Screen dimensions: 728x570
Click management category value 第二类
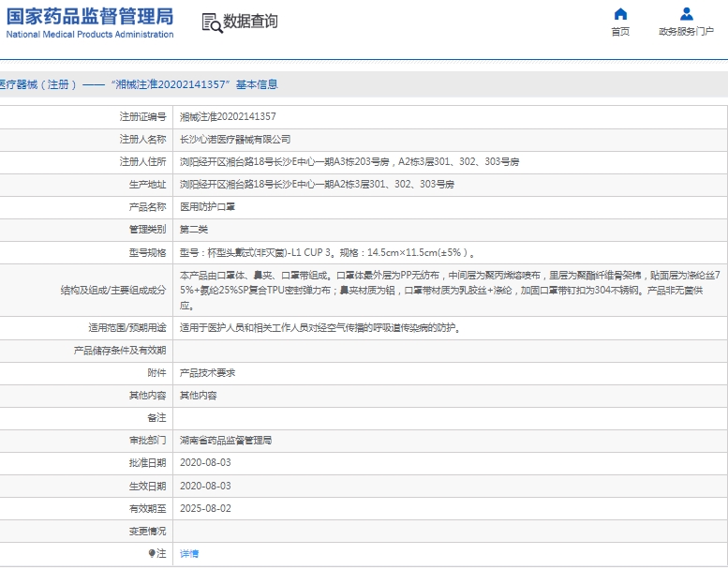tap(194, 230)
